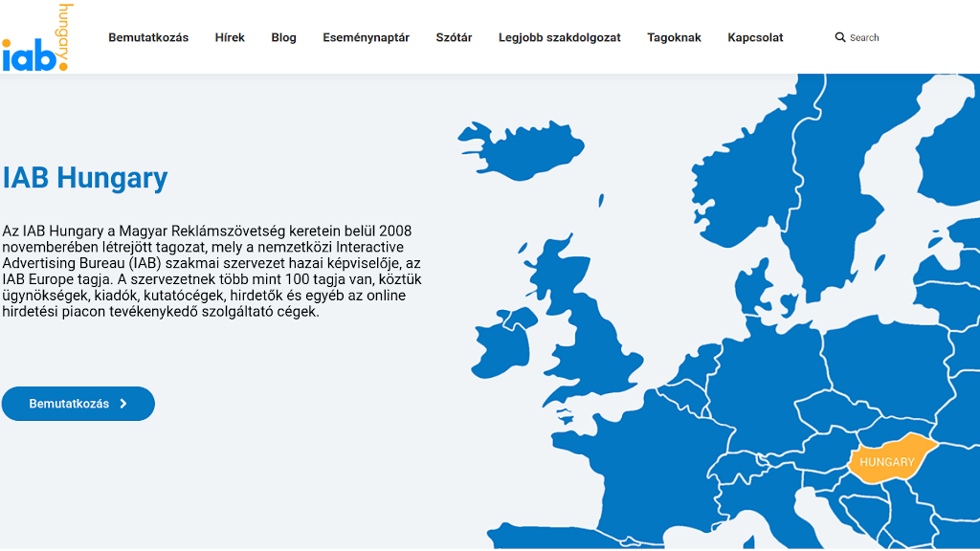The height and width of the screenshot is (551, 980).
Task: Open the Bemutatkozás menu item
Action: click(148, 37)
